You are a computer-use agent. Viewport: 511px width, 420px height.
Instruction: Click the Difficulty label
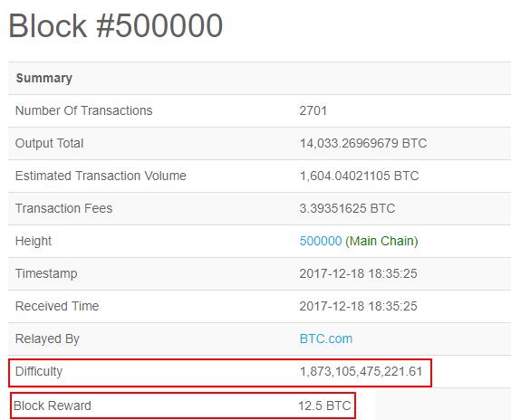tap(39, 371)
